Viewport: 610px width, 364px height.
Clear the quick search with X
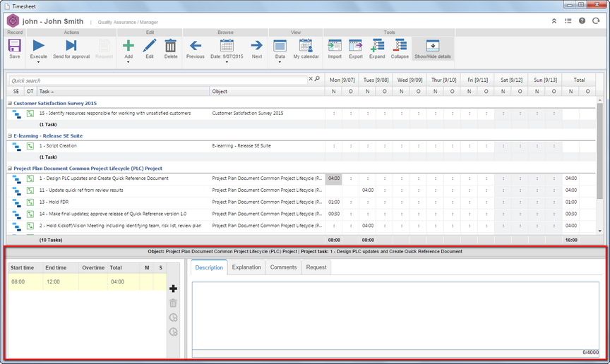pyautogui.click(x=311, y=79)
